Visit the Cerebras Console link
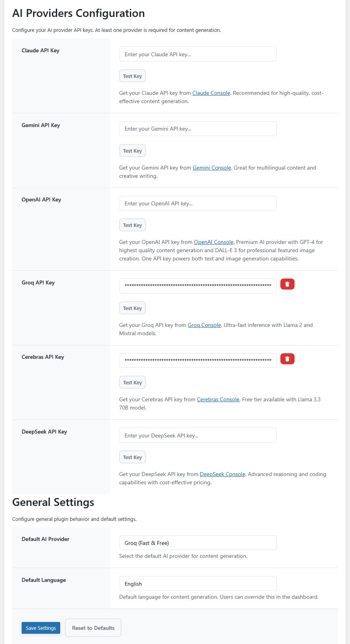The height and width of the screenshot is (644, 350). (x=218, y=400)
